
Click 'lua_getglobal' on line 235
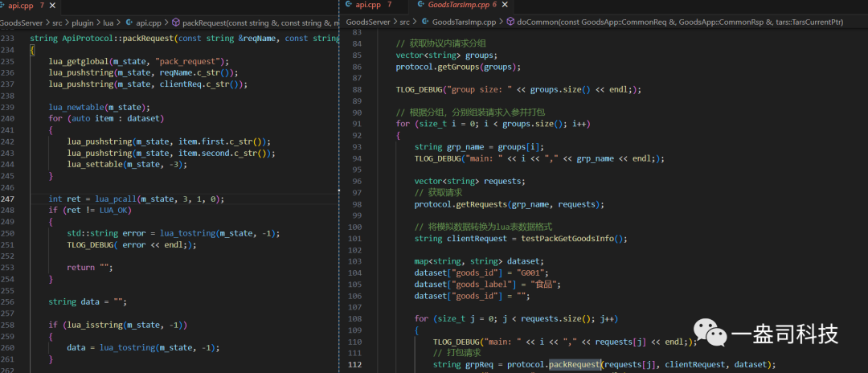coord(78,61)
